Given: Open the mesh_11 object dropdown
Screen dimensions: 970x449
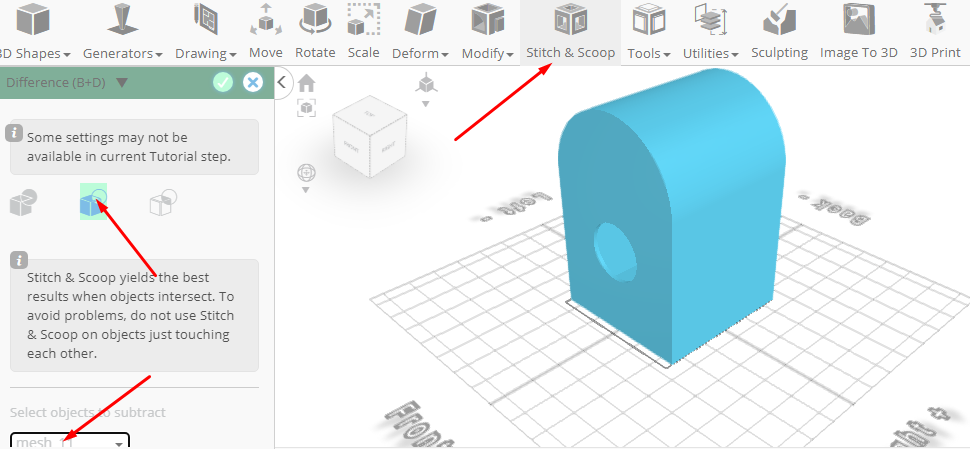Looking at the screenshot, I should 70,441.
